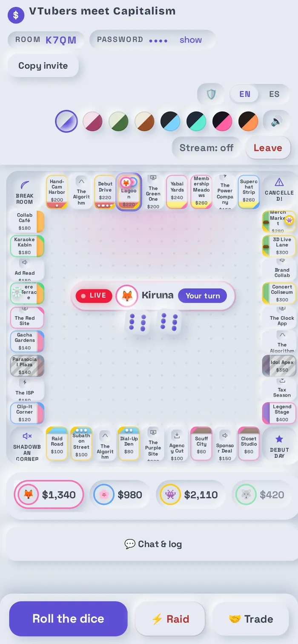Click room code K7QM
This screenshot has width=298, height=644.
(x=61, y=40)
